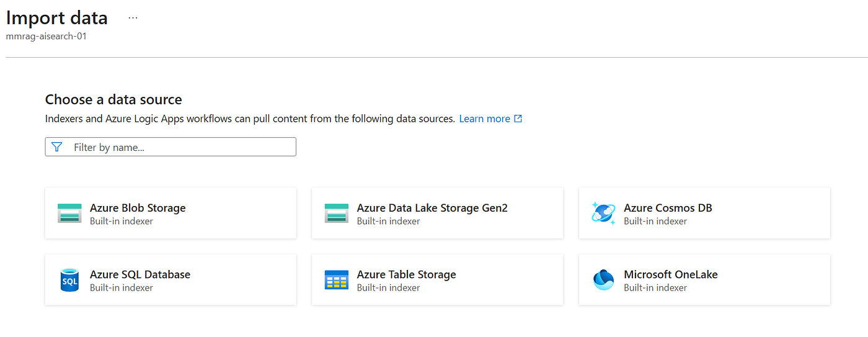
Task: Click the Azure Cosmos DB planet icon
Action: [x=603, y=213]
